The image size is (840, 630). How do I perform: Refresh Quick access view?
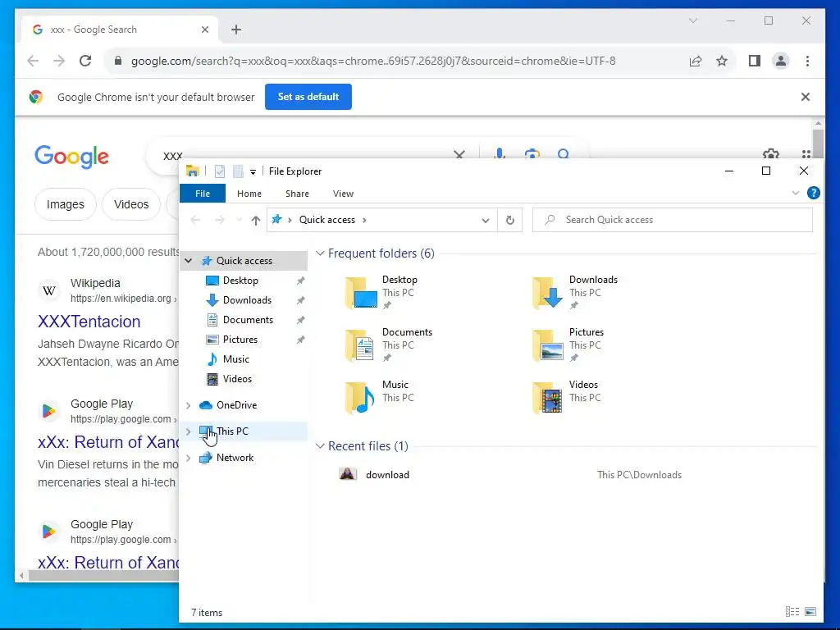point(510,220)
